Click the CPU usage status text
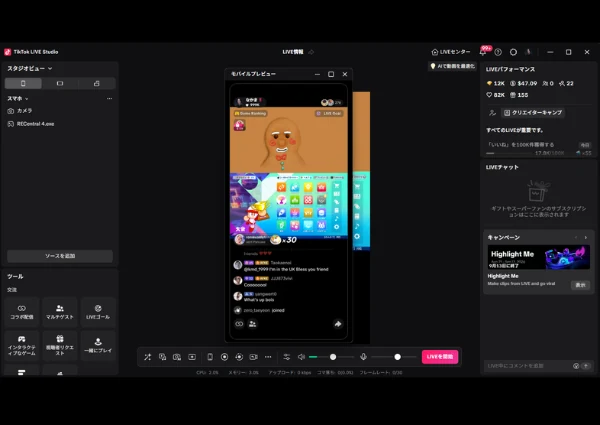 coord(207,373)
